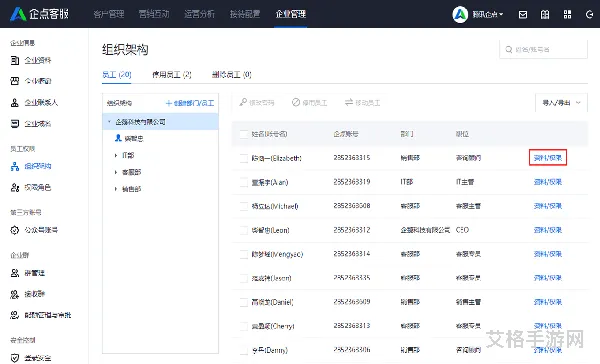Click the employee search input field
600x364 pixels.
coord(543,49)
